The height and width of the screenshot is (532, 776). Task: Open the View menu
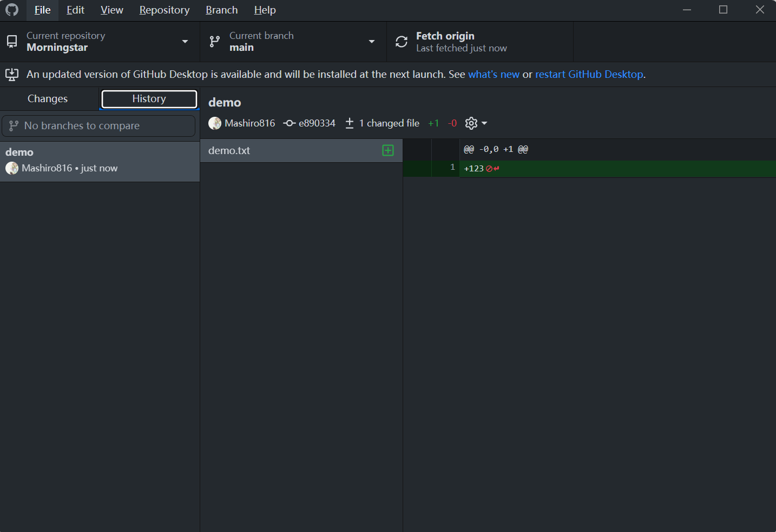point(112,10)
